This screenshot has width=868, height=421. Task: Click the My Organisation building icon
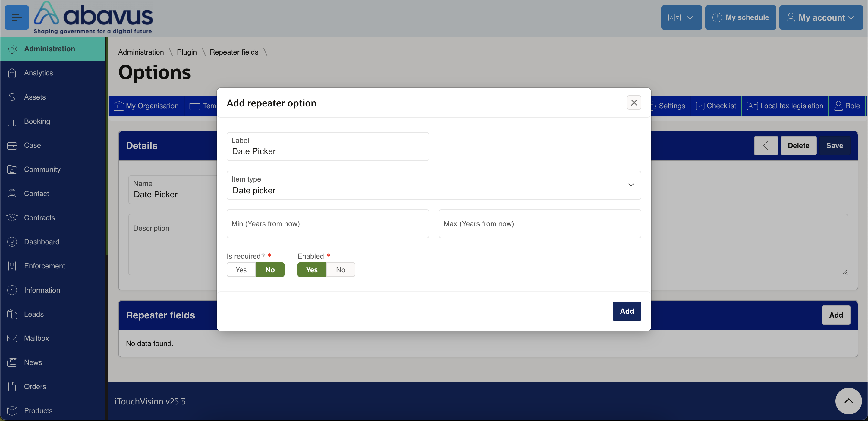119,106
